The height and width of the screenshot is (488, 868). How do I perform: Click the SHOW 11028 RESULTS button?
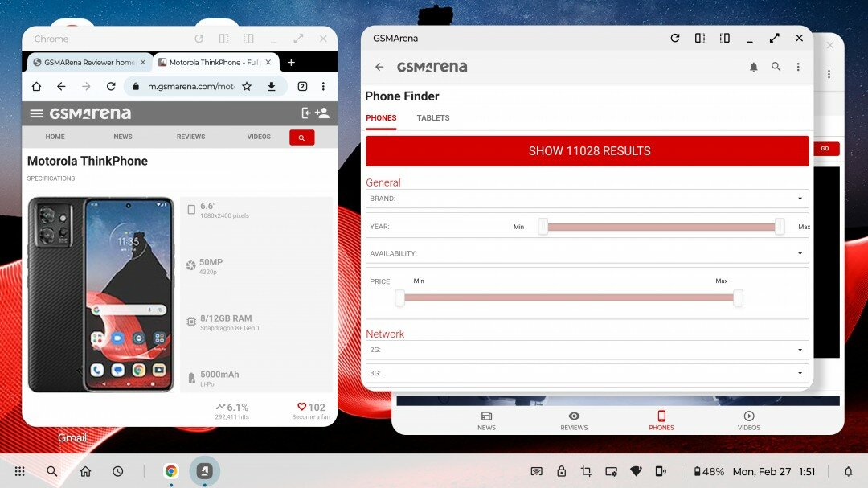point(588,151)
